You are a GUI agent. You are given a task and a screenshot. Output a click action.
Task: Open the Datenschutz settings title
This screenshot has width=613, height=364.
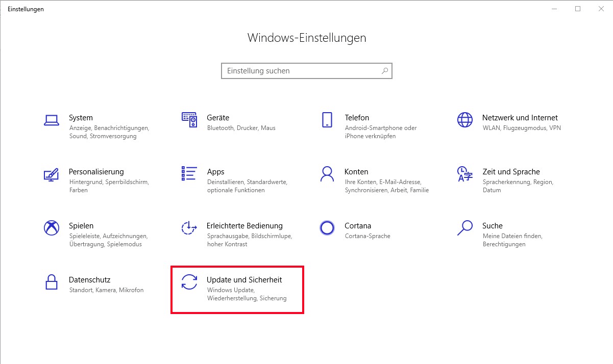point(89,280)
